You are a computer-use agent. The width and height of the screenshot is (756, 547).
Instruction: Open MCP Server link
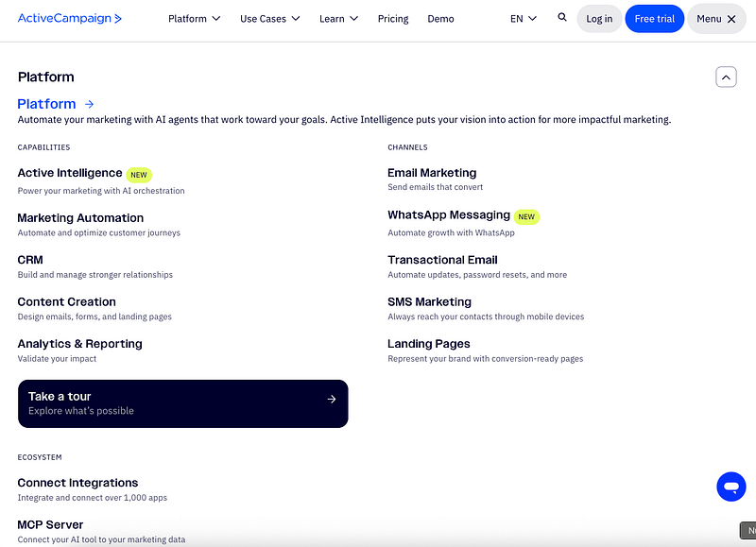click(51, 524)
